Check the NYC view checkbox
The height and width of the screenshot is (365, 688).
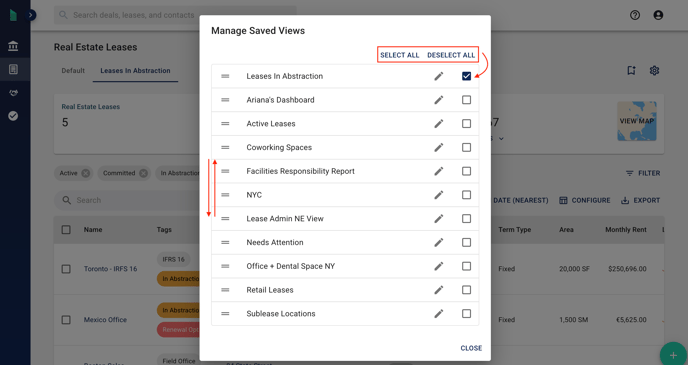point(466,195)
